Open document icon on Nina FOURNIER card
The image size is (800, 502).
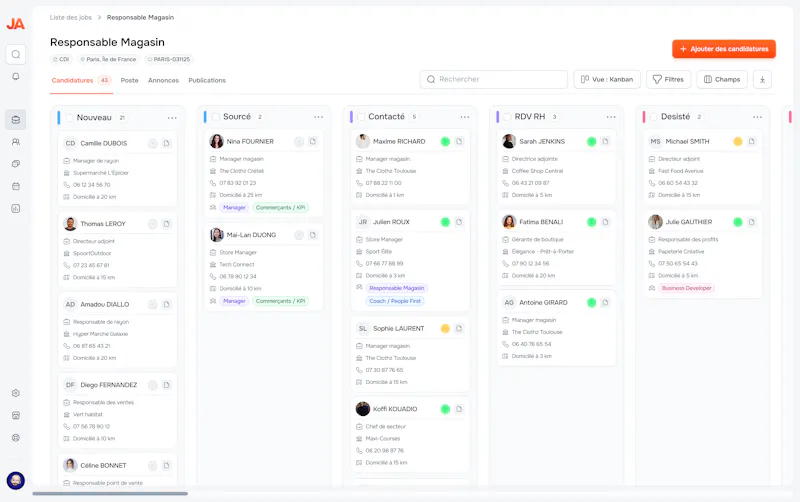pos(313,141)
